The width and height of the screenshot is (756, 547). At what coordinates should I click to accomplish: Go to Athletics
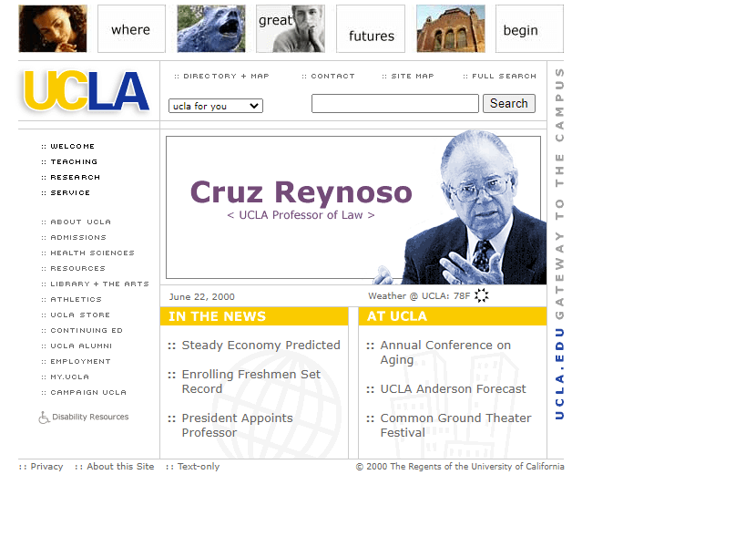click(71, 299)
